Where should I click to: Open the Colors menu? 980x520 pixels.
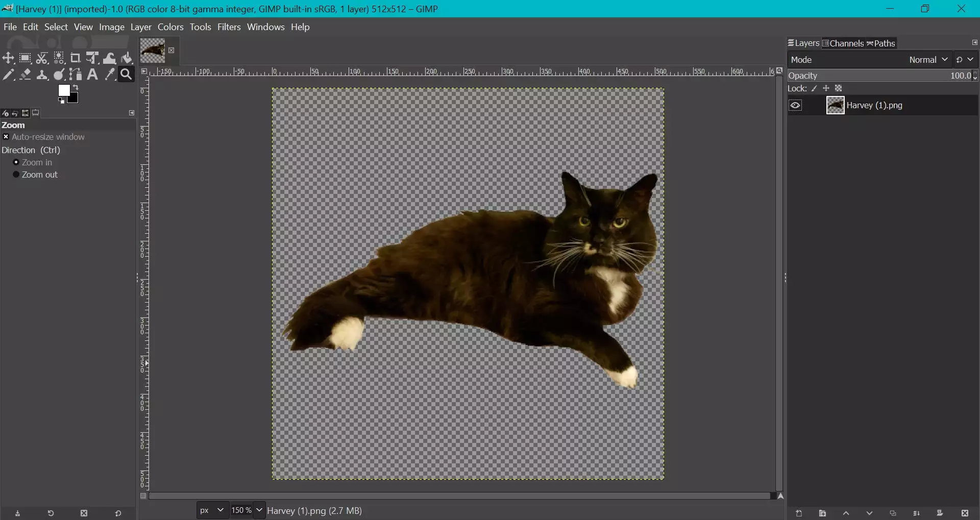[x=170, y=27]
